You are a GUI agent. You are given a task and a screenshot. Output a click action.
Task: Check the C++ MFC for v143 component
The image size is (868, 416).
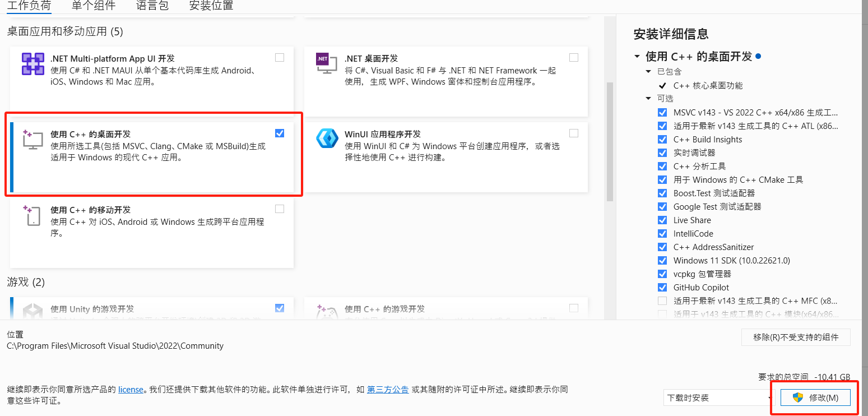pyautogui.click(x=662, y=301)
